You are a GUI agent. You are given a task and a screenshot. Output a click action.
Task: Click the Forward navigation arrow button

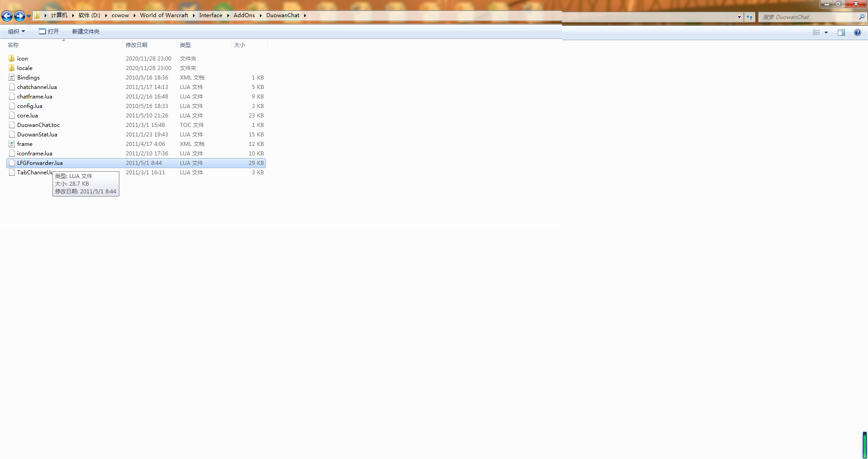click(19, 16)
